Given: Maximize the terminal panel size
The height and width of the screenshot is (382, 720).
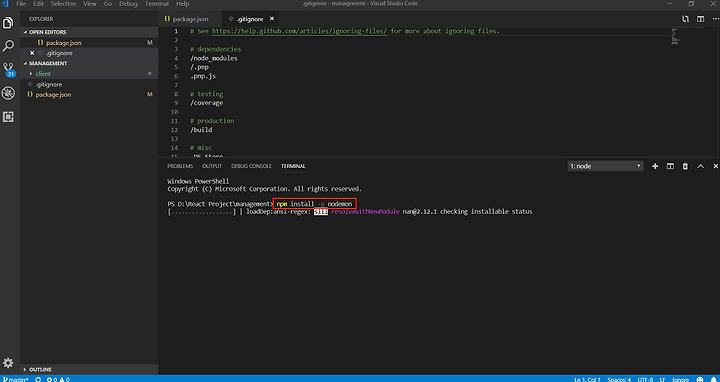Looking at the screenshot, I should [x=700, y=166].
